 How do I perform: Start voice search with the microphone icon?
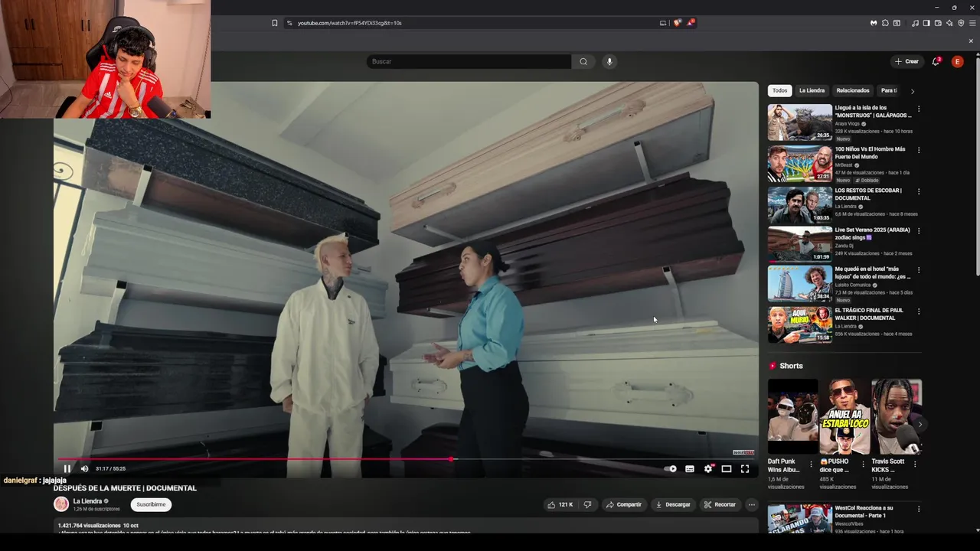609,61
